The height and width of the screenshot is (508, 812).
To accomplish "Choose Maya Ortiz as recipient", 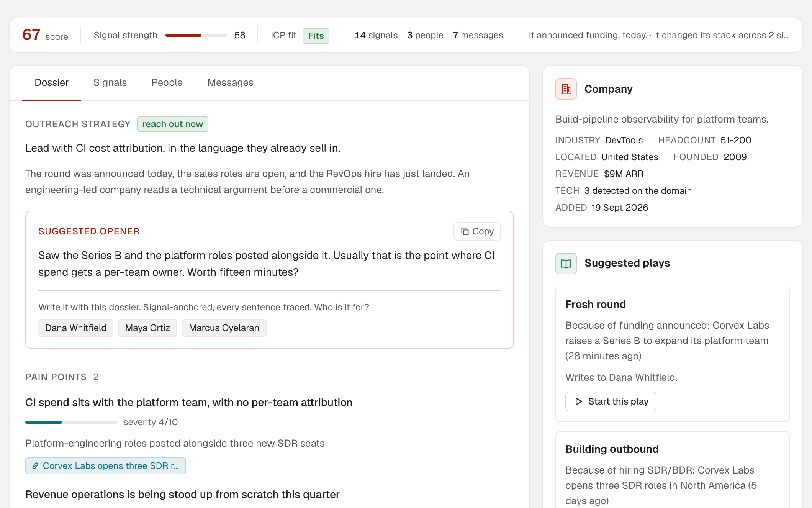I will point(147,328).
